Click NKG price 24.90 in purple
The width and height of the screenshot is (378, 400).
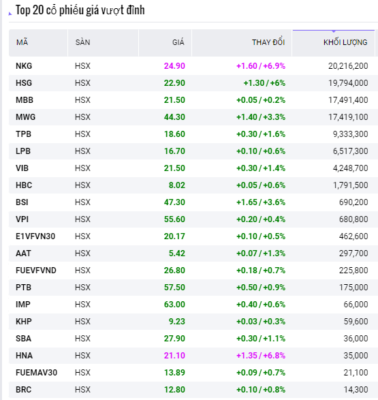(x=174, y=66)
